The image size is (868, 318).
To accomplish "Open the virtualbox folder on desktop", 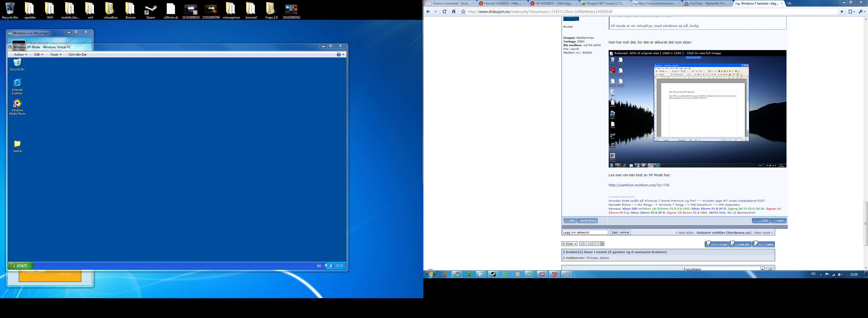I will click(x=110, y=10).
